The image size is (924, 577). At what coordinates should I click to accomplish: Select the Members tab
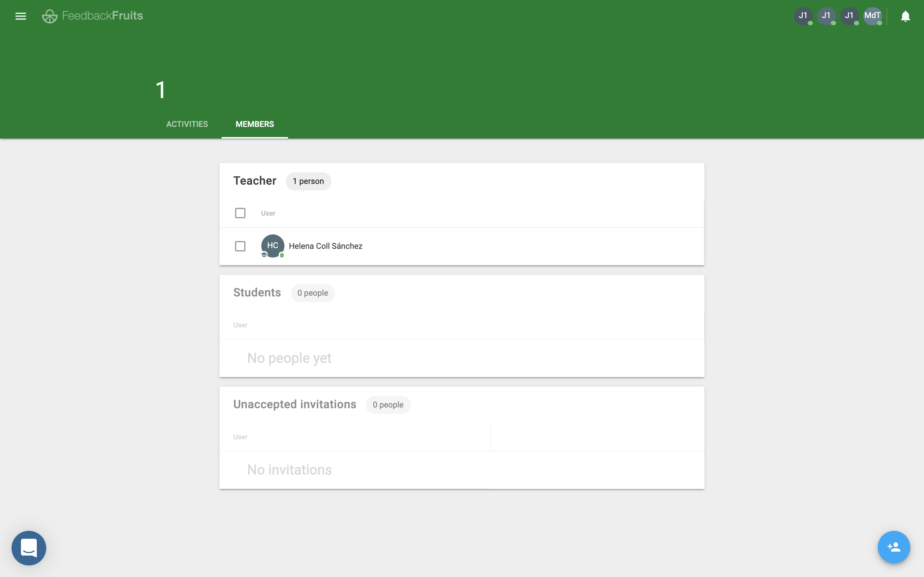pyautogui.click(x=255, y=124)
